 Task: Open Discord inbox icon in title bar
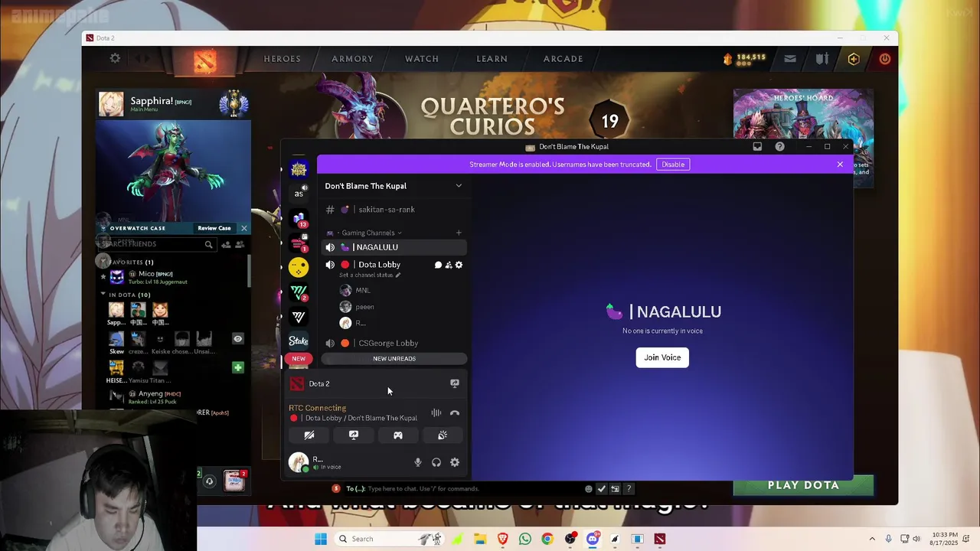coord(757,147)
